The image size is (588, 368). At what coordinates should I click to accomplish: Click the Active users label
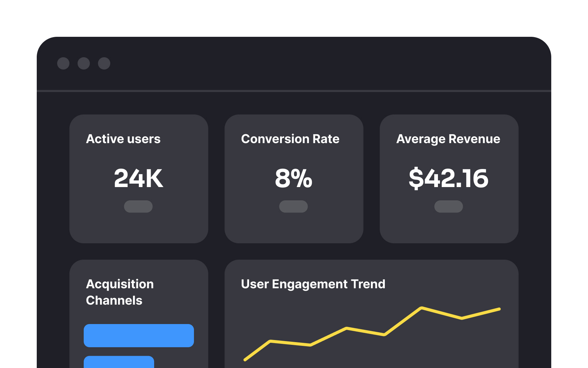pyautogui.click(x=124, y=139)
